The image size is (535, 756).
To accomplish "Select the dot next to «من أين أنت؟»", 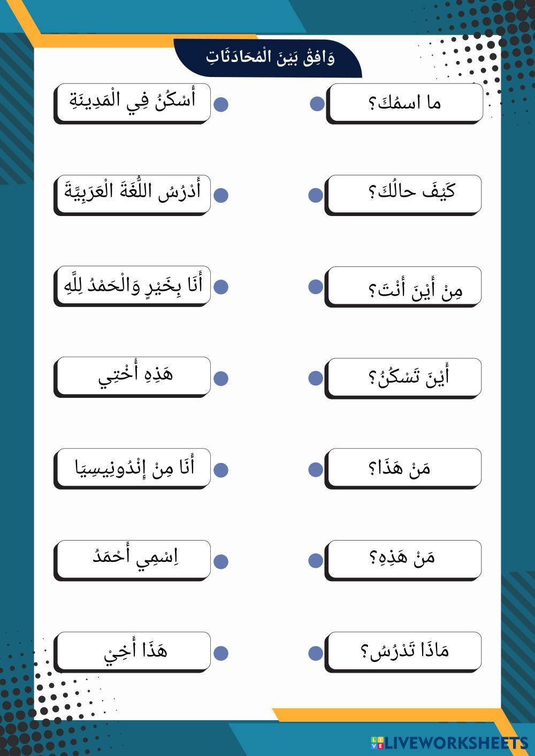I will pyautogui.click(x=316, y=287).
